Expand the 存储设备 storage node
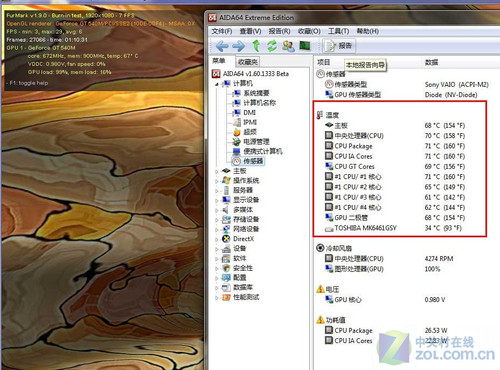The image size is (500, 370). click(217, 220)
